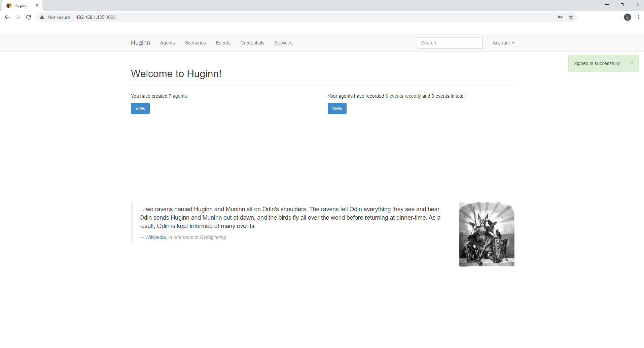Restore down the browser window
The height and width of the screenshot is (348, 644).
(x=622, y=5)
